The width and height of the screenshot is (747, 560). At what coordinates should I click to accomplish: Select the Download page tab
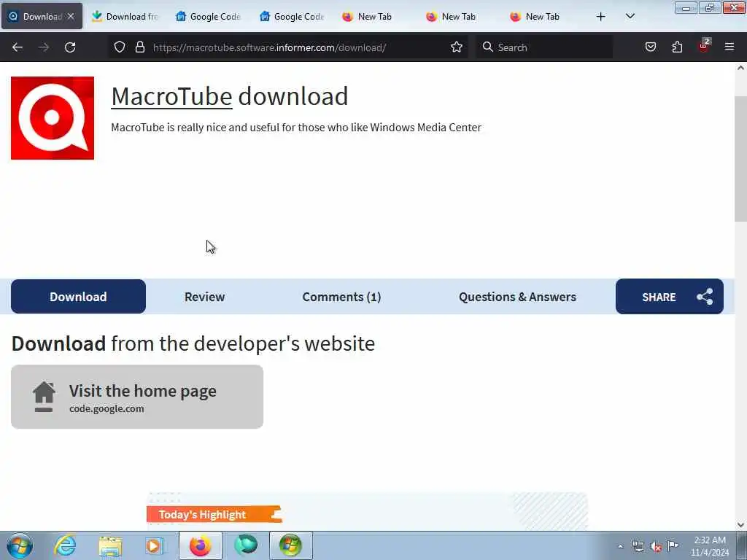[x=78, y=297]
